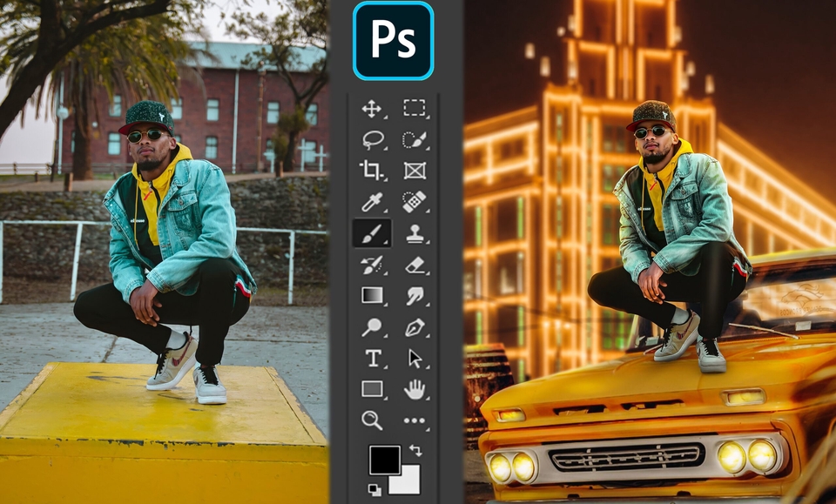Viewport: 836px width, 504px height.
Task: Click the original photo with yellow block
Action: click(x=165, y=252)
